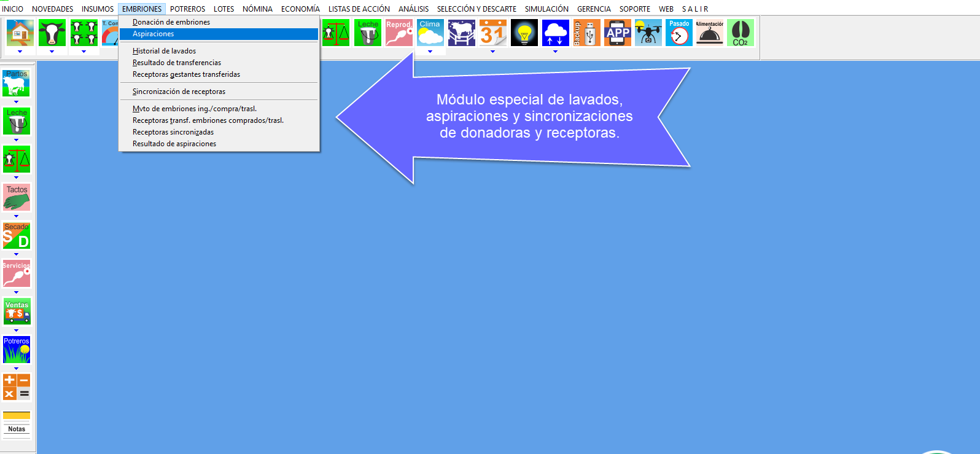The height and width of the screenshot is (454, 980).
Task: Select Resultado de aspiraciones entry
Action: tap(219, 144)
